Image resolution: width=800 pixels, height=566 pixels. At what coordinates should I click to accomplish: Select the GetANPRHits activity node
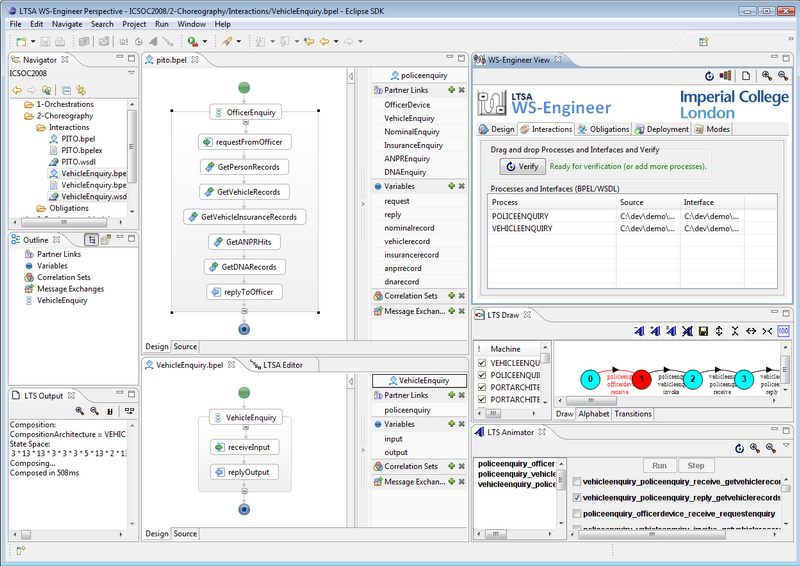click(244, 242)
